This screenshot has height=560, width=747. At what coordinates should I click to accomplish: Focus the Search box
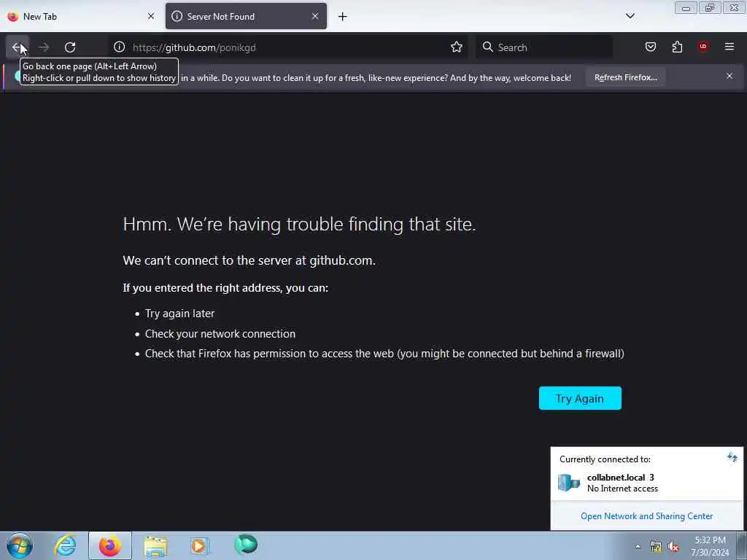coord(544,47)
